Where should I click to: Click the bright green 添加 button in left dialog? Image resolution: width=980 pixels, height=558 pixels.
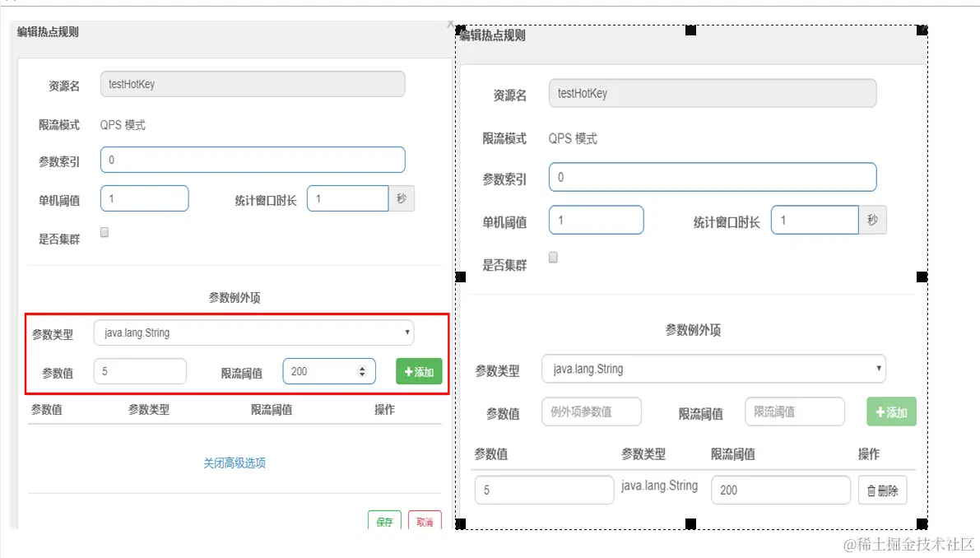(419, 371)
